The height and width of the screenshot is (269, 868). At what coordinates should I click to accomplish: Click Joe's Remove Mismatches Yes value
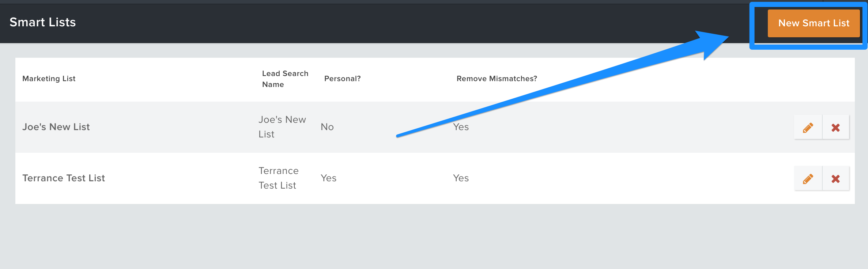click(x=461, y=127)
